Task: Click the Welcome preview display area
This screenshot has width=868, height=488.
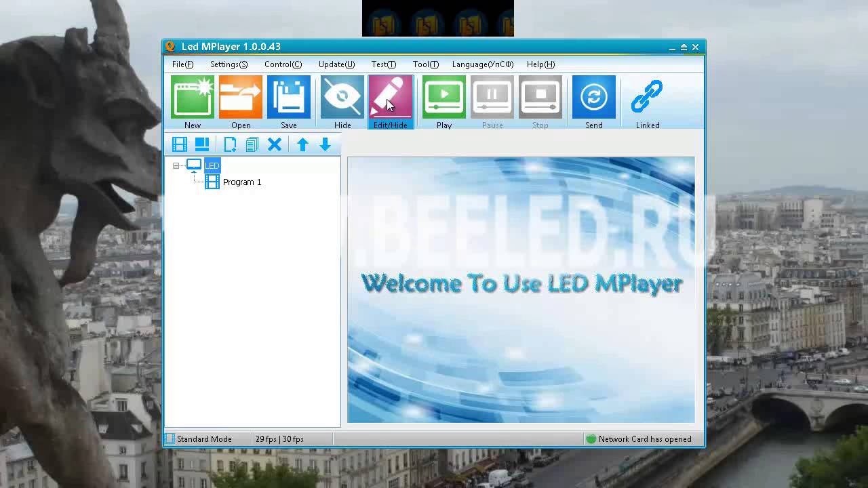Action: tap(521, 290)
